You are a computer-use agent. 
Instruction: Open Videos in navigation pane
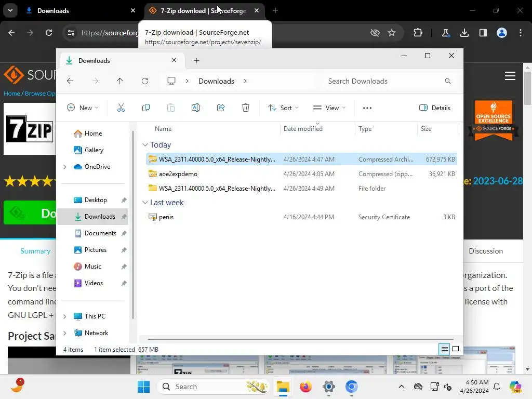pyautogui.click(x=93, y=283)
